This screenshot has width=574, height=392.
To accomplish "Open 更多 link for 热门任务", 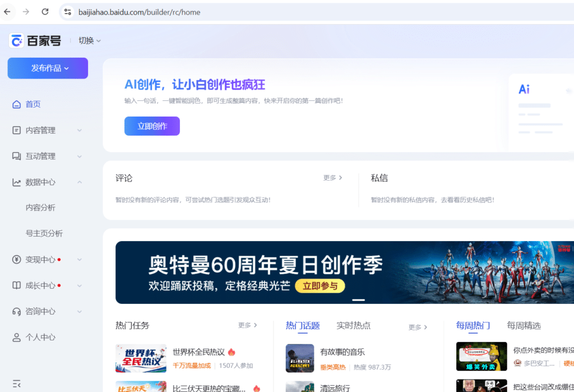I will pyautogui.click(x=247, y=325).
